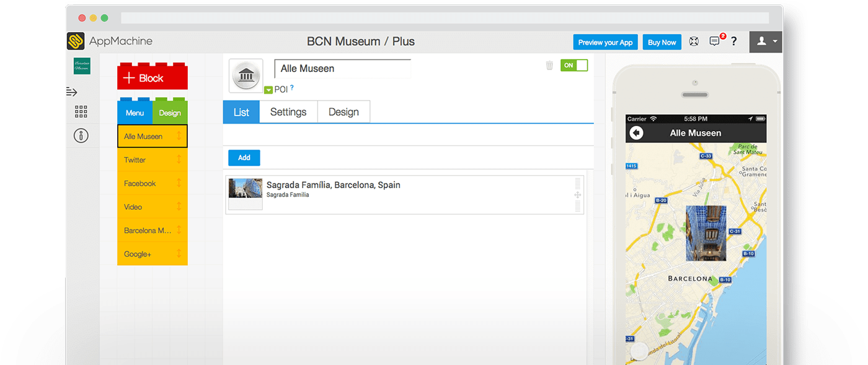Open the info circle icon in sidebar

point(81,135)
